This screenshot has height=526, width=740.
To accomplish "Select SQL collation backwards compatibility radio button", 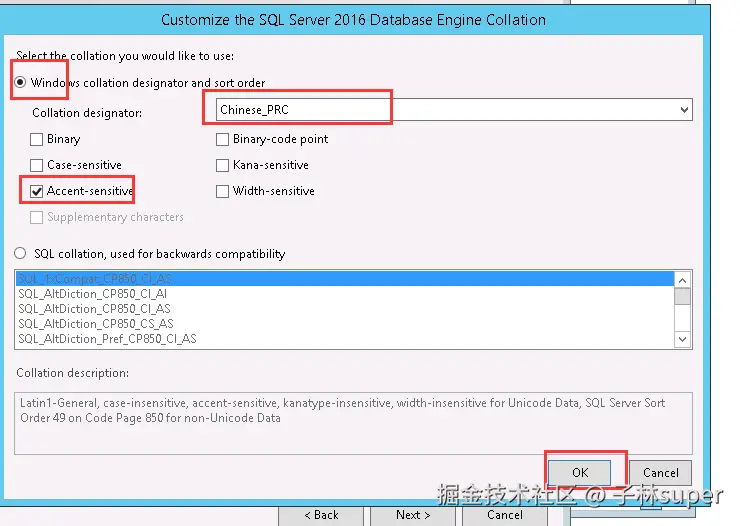I will (x=20, y=253).
